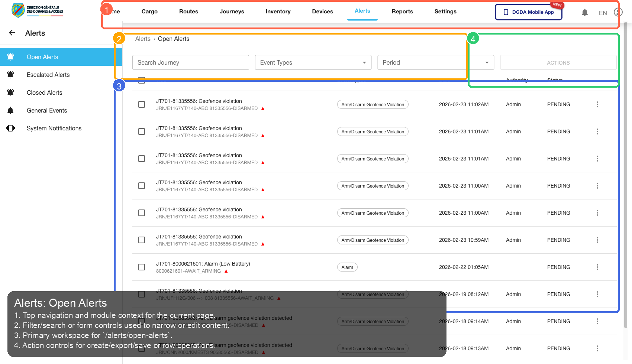Click the back arrow next to Alerts heading
Image resolution: width=632 pixels, height=364 pixels.
click(x=12, y=33)
